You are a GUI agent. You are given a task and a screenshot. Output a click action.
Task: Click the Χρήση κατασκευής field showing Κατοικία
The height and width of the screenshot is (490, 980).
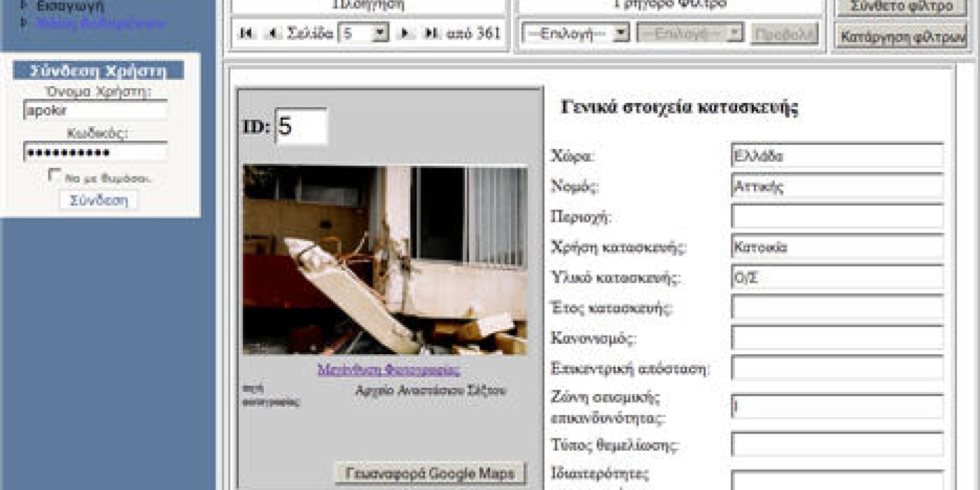(837, 247)
